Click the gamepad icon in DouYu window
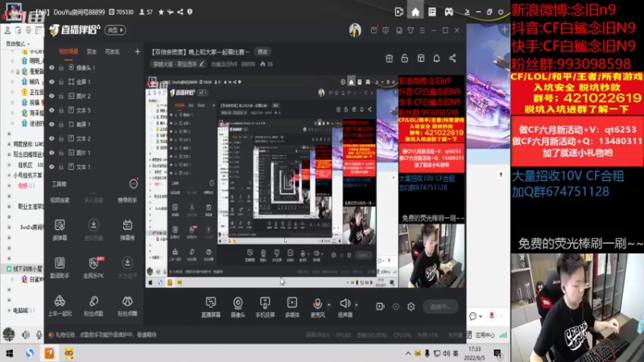Screen dimensions: 644x362 click(x=448, y=12)
